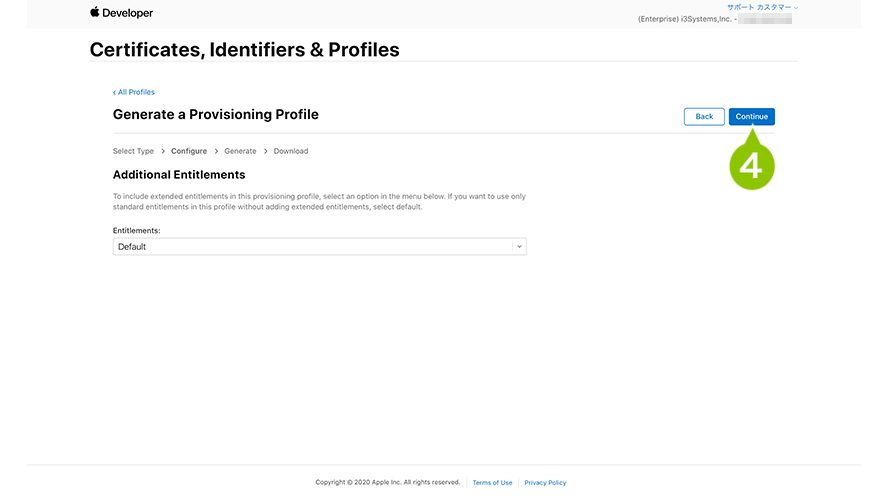Click chevron between Select Type and Configure
The height and width of the screenshot is (500, 889).
pyautogui.click(x=163, y=151)
